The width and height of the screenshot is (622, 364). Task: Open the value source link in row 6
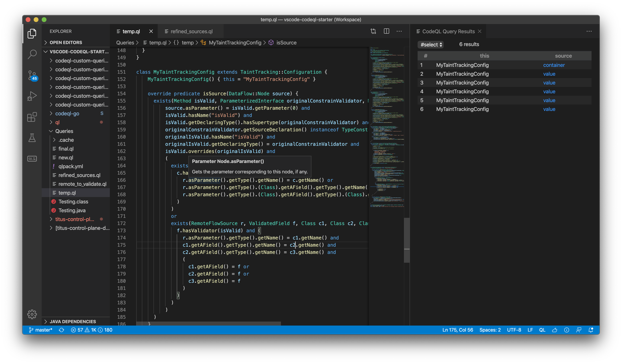click(x=549, y=109)
